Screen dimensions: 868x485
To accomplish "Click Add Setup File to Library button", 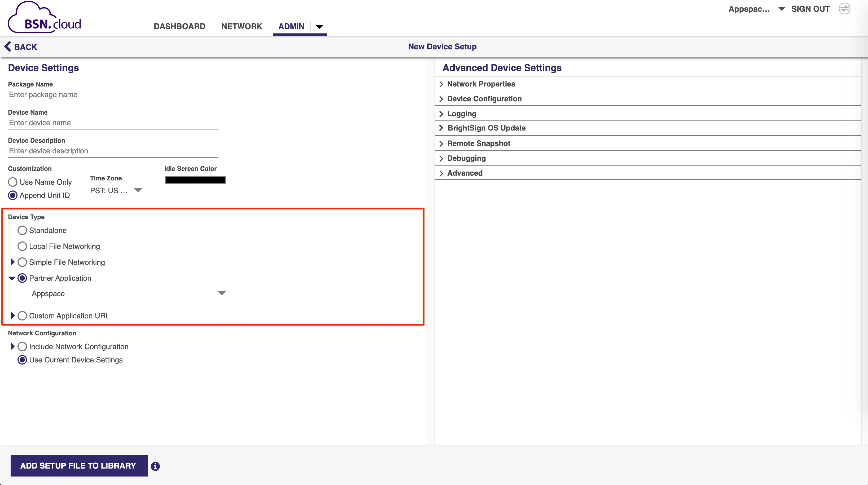I will (x=79, y=466).
